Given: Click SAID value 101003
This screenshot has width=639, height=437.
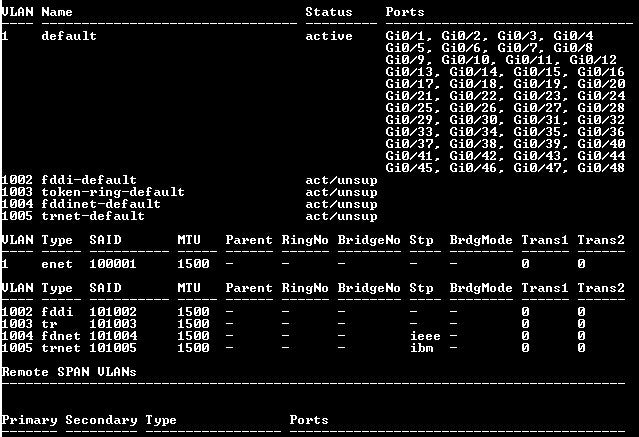Looking at the screenshot, I should (x=113, y=324).
